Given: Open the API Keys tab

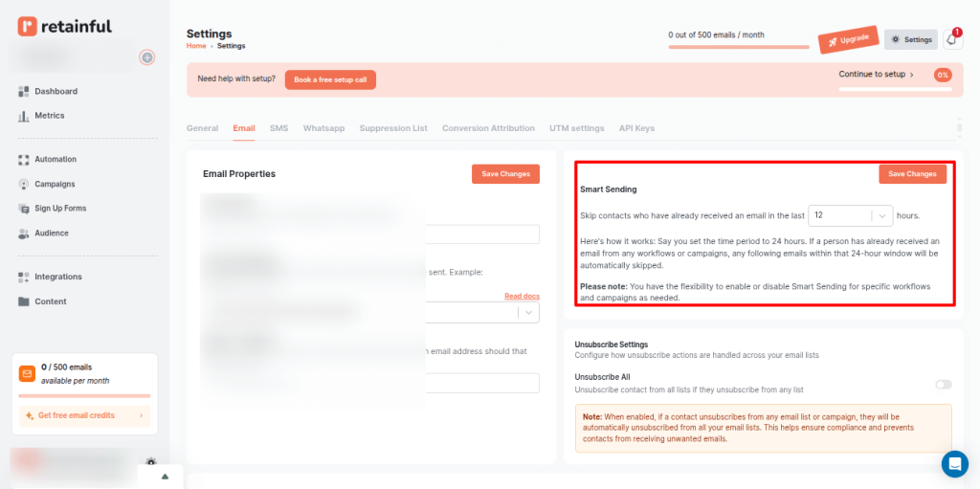Looking at the screenshot, I should click(636, 128).
